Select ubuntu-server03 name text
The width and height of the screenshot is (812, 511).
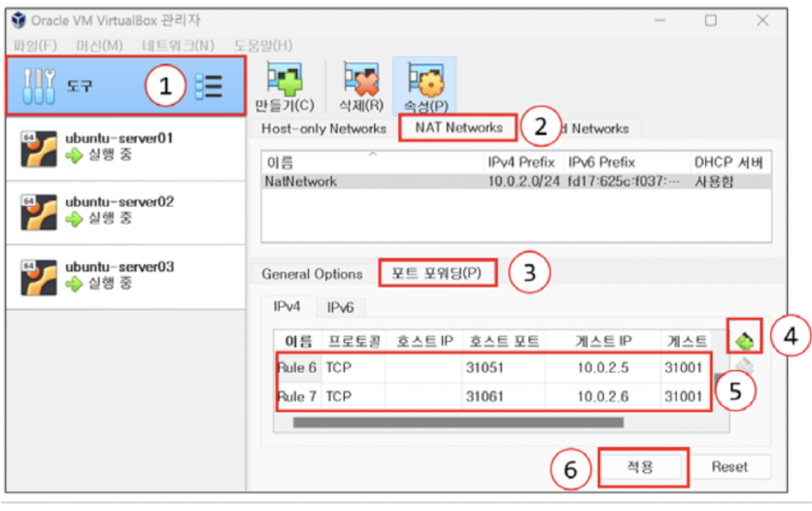pyautogui.click(x=119, y=266)
